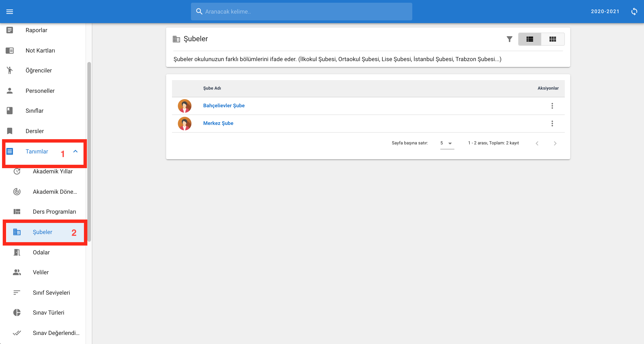Image resolution: width=644 pixels, height=344 pixels.
Task: Click Bahçelievler Şube avatar thumbnail
Action: click(184, 106)
